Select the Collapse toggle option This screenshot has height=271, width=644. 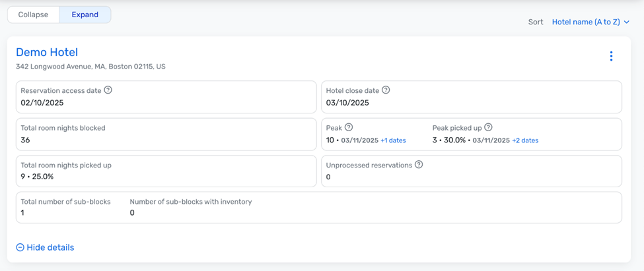33,15
